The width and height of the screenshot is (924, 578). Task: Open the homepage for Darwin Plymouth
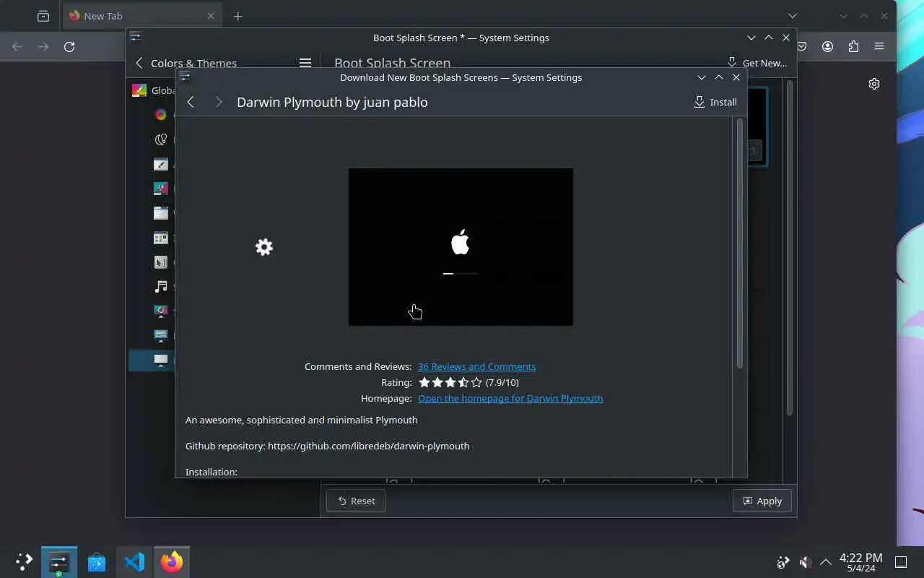pyautogui.click(x=510, y=398)
